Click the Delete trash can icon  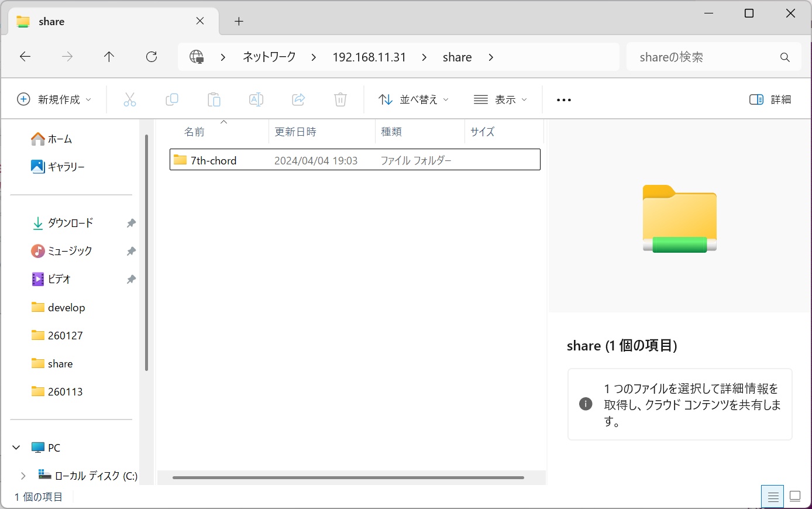[340, 99]
